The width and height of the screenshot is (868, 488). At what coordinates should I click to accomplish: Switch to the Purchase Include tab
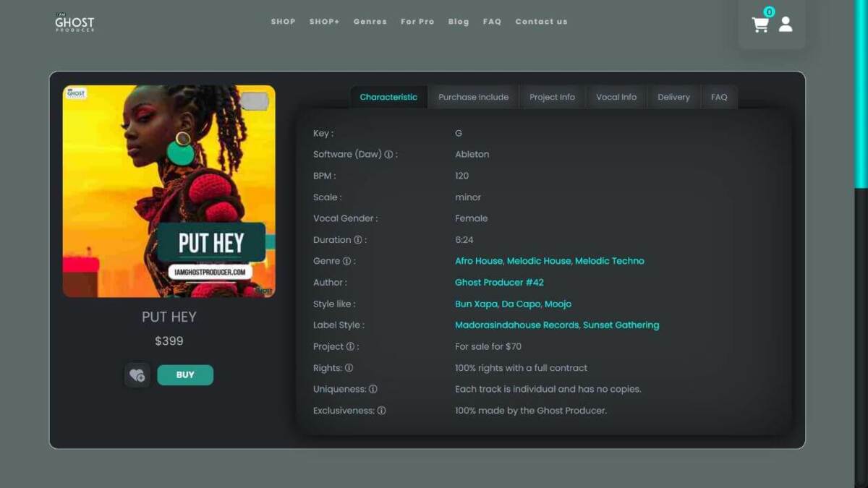pos(473,97)
